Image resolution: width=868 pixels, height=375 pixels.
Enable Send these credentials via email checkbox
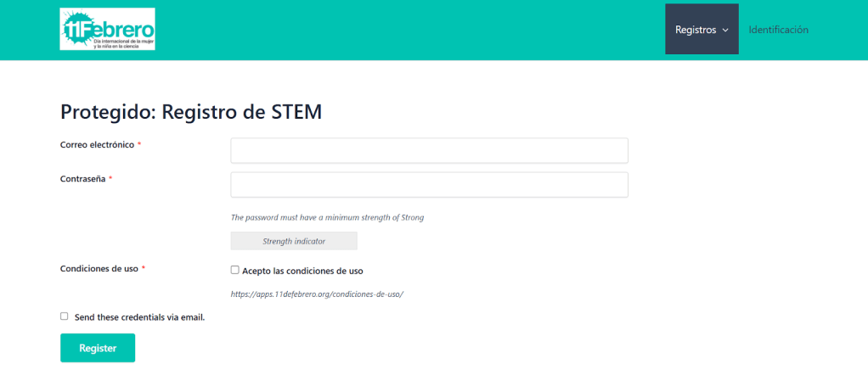64,316
